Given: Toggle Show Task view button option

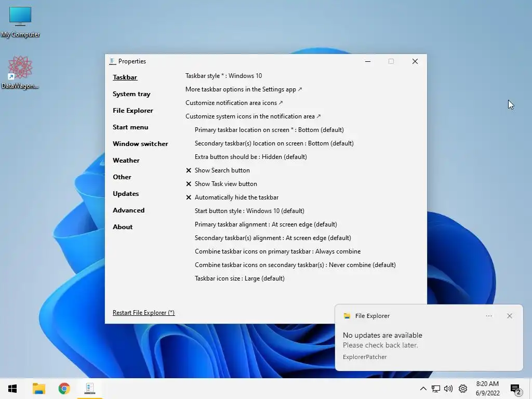Looking at the screenshot, I should [221, 184].
